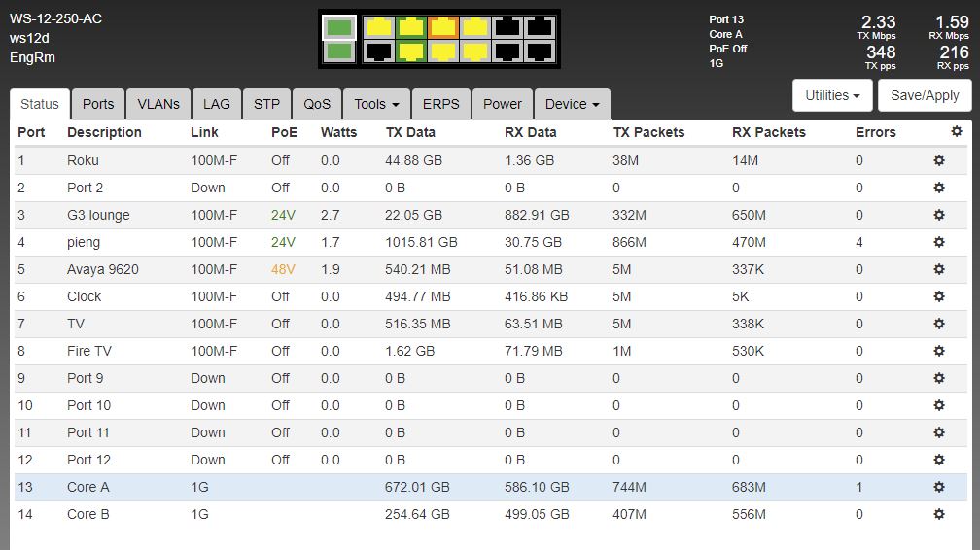The image size is (980, 550).
Task: Open gear settings for pieng port
Action: [x=939, y=242]
